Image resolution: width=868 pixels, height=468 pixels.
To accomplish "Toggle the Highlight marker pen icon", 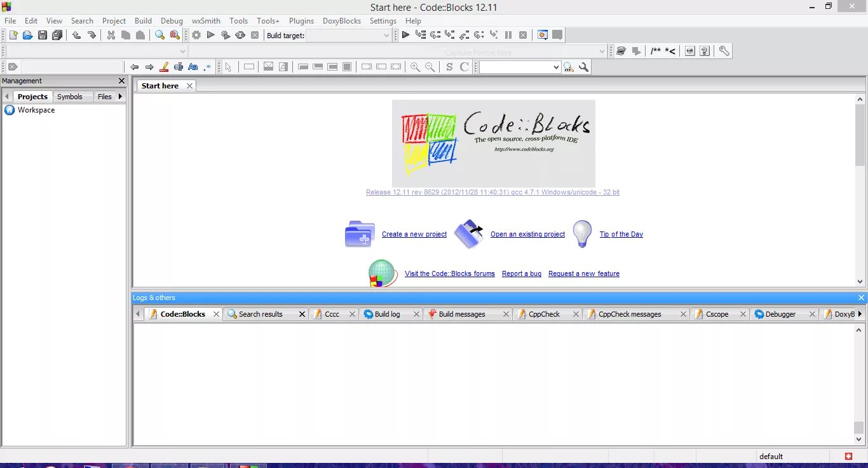I will coord(164,67).
